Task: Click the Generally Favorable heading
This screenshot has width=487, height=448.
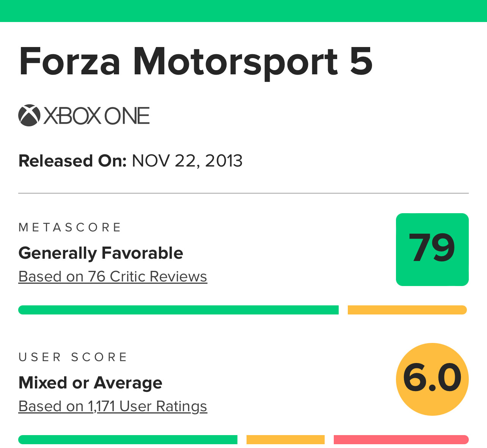Action: [x=101, y=253]
